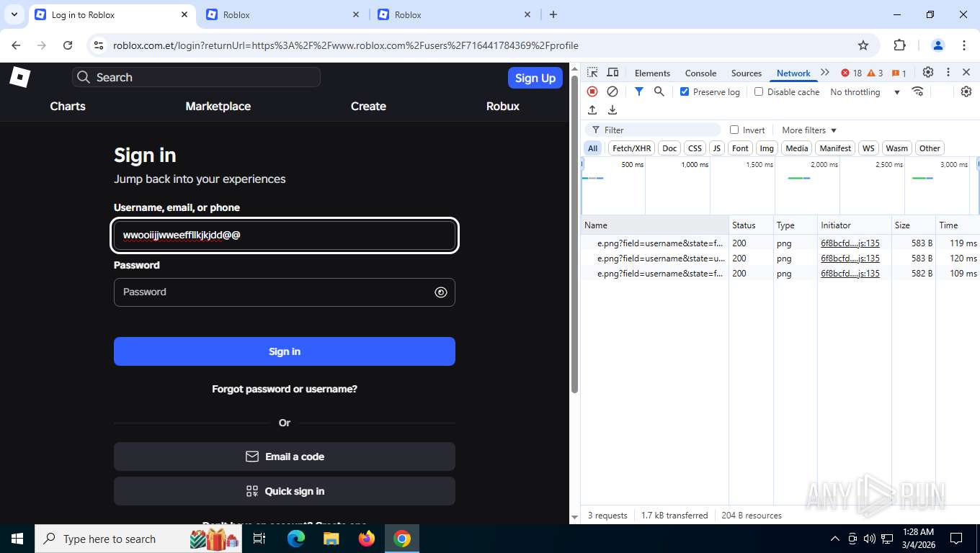This screenshot has width=980, height=553.
Task: Import a HAR file with upload icon
Action: 592,110
